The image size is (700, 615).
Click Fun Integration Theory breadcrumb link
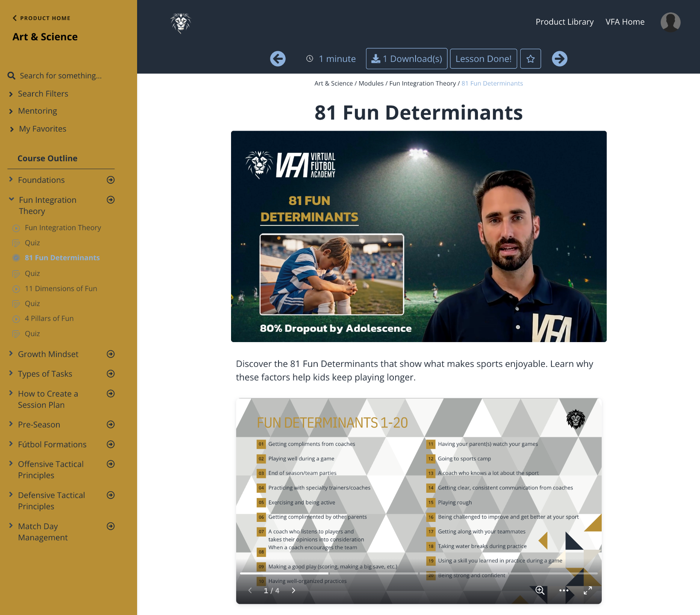pos(422,83)
